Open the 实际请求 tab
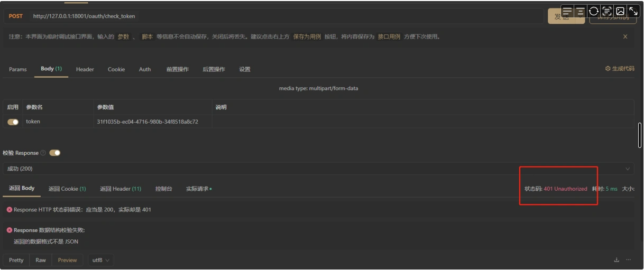 tap(199, 189)
